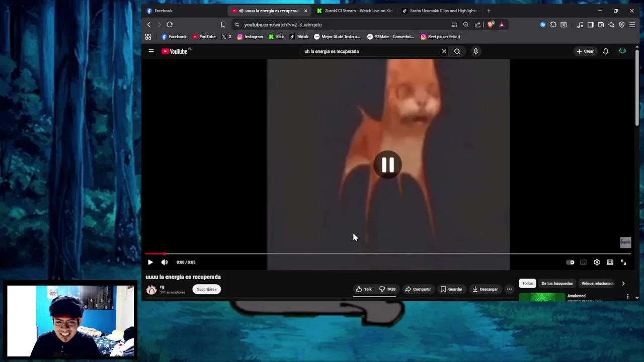This screenshot has height=362, width=644.
Task: Run search with the magnifier button
Action: point(457,51)
